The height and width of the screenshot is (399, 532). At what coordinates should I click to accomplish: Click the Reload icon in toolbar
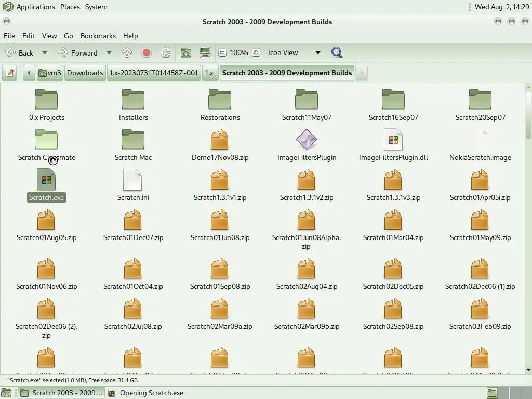tap(166, 52)
